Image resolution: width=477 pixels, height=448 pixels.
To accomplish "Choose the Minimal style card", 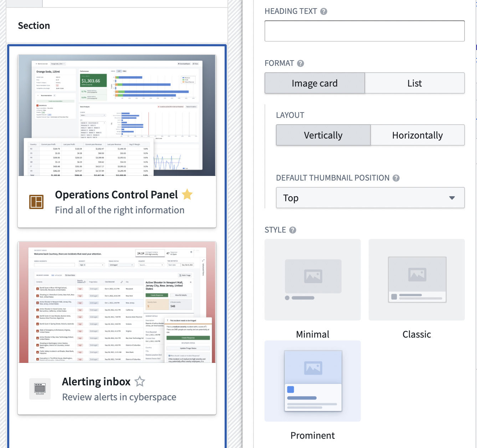I will coord(313,280).
